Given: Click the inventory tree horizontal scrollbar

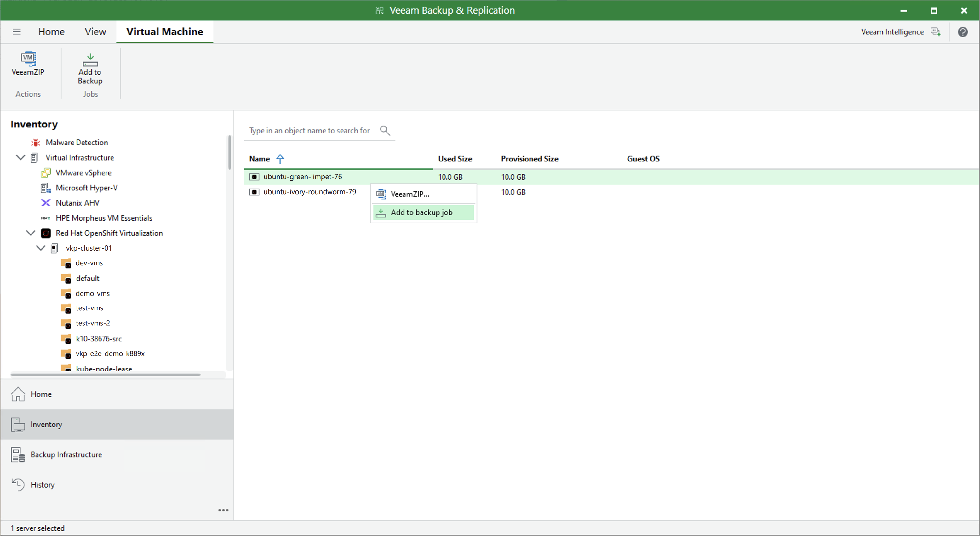Looking at the screenshot, I should point(106,375).
